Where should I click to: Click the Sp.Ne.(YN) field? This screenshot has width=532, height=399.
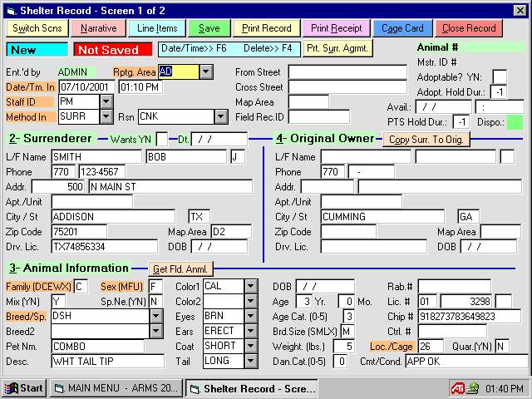click(155, 301)
